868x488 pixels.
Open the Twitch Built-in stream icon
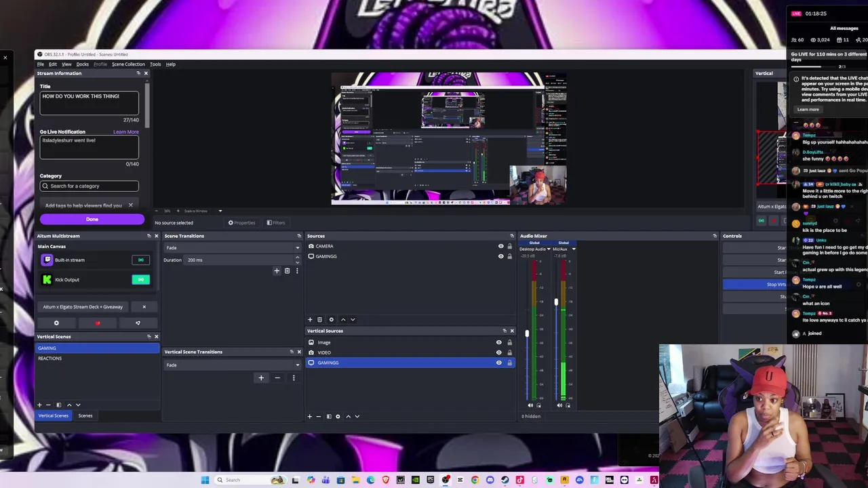click(47, 260)
